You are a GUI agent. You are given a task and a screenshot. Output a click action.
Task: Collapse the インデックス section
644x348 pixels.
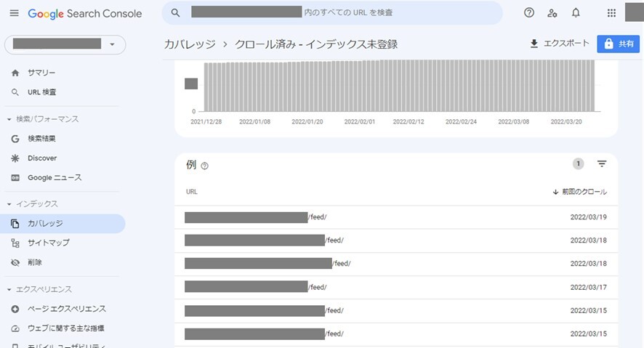[9, 204]
